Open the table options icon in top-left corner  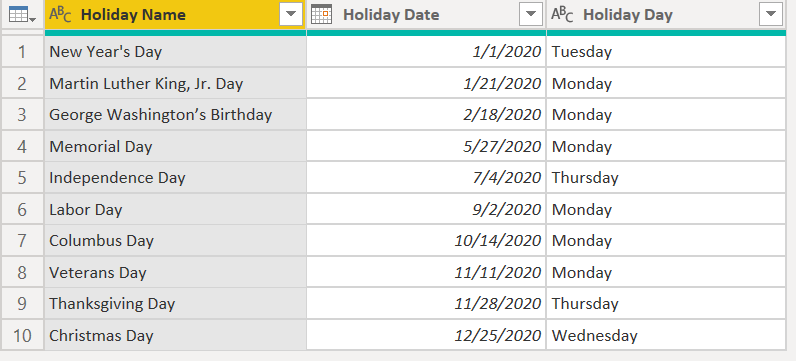(22, 15)
